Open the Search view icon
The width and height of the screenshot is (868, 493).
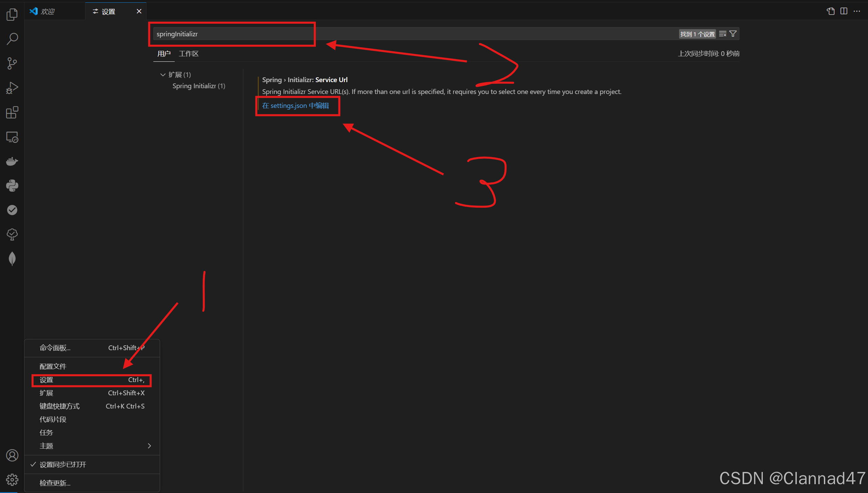click(12, 39)
